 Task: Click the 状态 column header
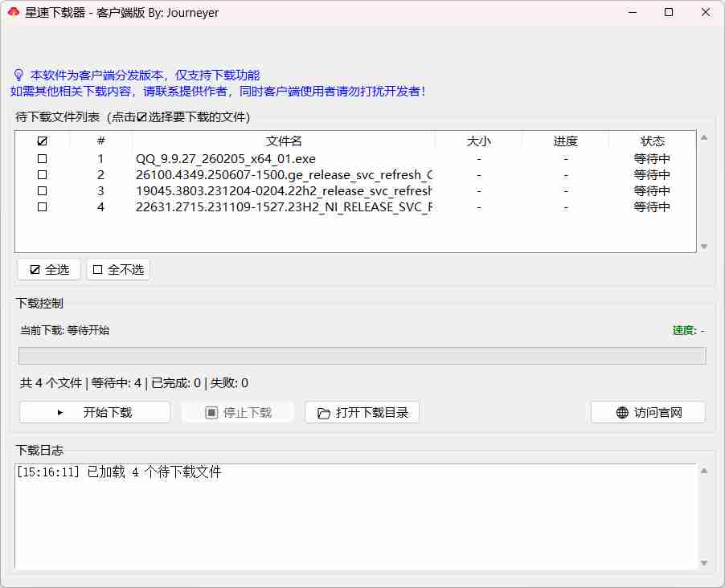(652, 141)
